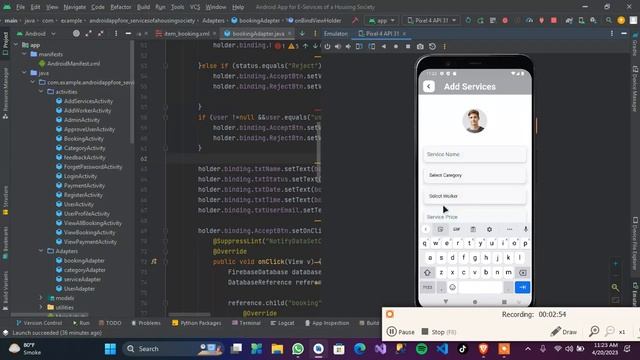The image size is (640, 360).
Task: Click emulator Home circle toolbar icon
Action: pos(396,47)
